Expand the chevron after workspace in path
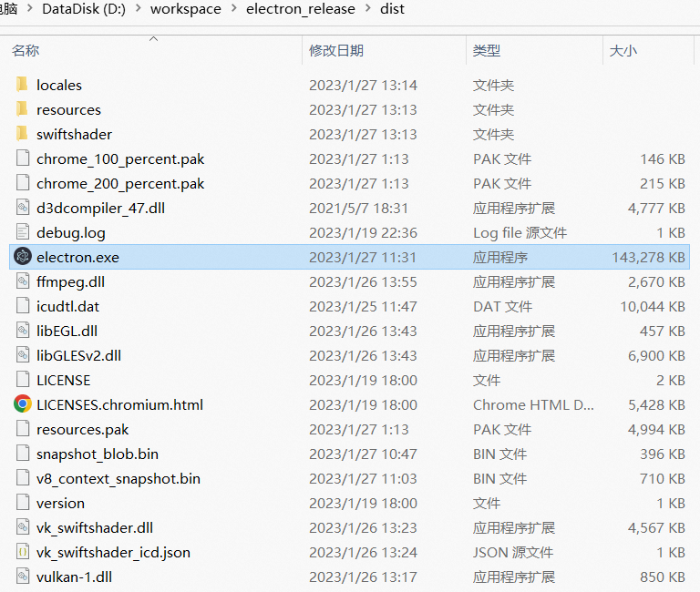Image resolution: width=700 pixels, height=592 pixels. tap(234, 8)
